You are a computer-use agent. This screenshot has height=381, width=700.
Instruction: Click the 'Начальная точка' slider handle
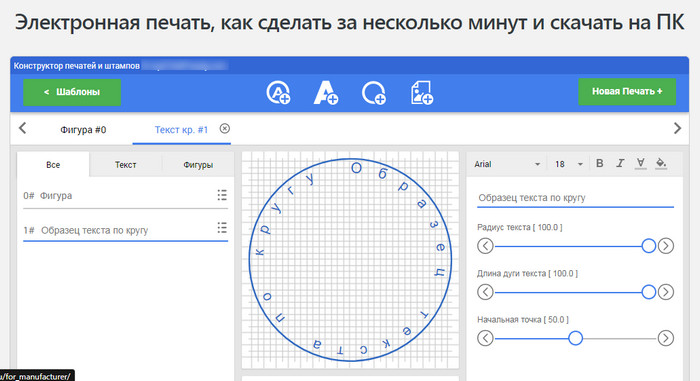(575, 338)
